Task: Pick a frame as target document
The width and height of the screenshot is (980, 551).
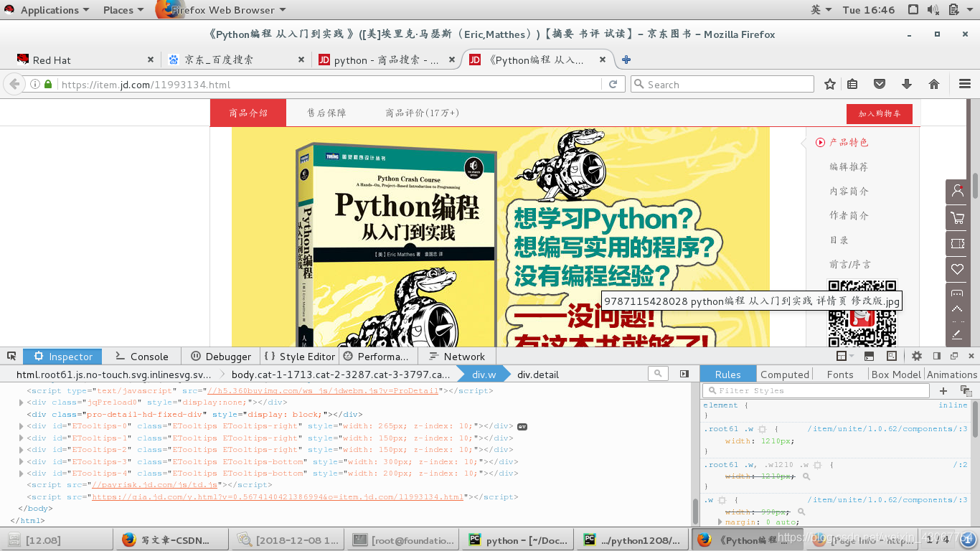Action: click(x=844, y=356)
